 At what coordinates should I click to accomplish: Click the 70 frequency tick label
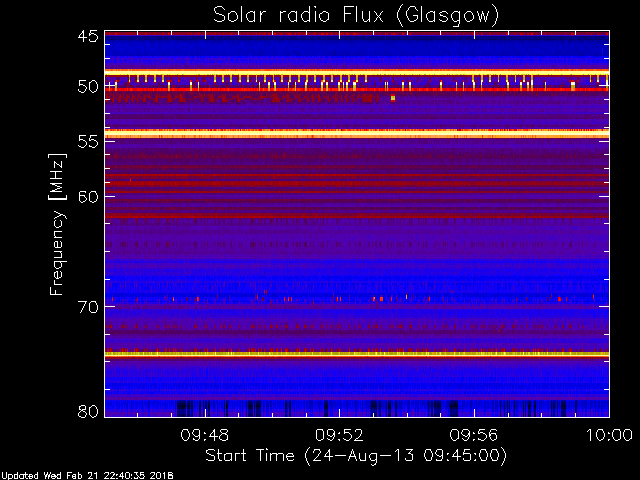point(88,307)
